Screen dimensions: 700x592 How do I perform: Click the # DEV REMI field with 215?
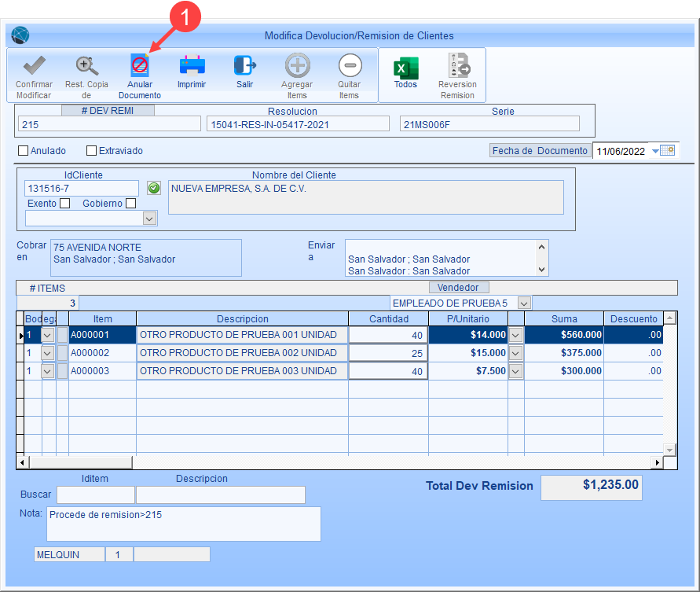click(110, 124)
